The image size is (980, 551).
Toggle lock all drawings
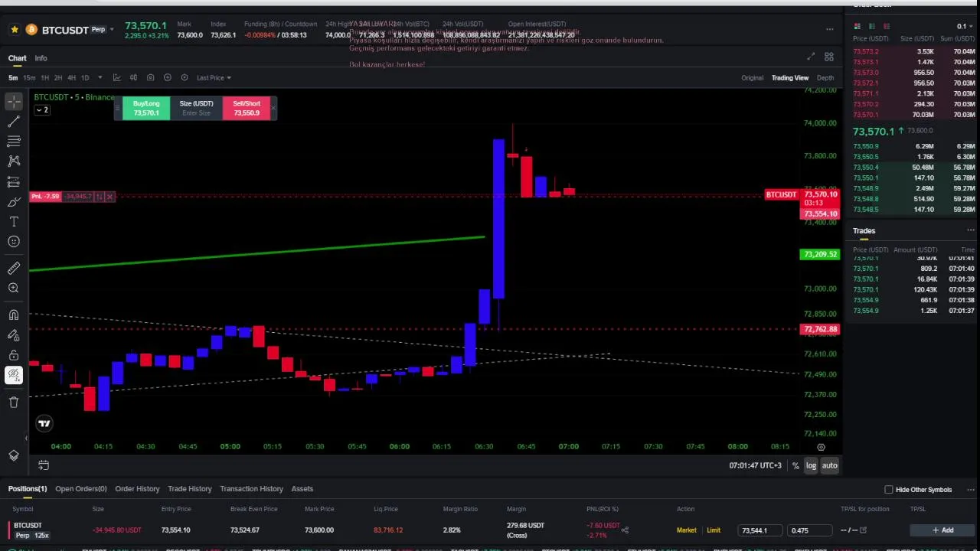coord(14,355)
